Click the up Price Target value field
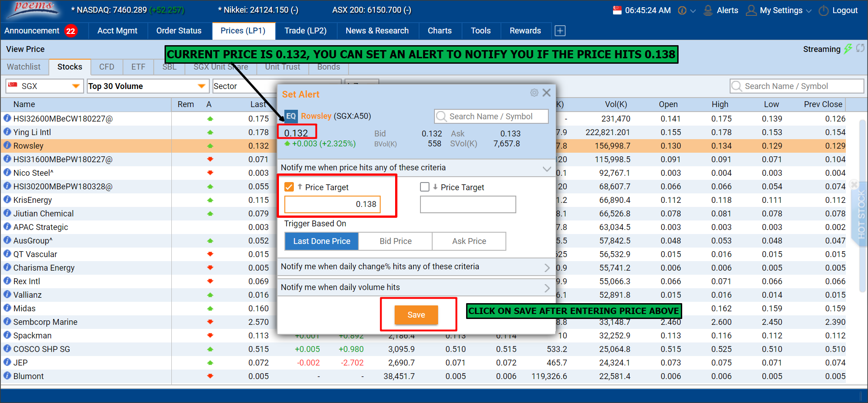Viewport: 868px width, 403px height. pos(333,204)
